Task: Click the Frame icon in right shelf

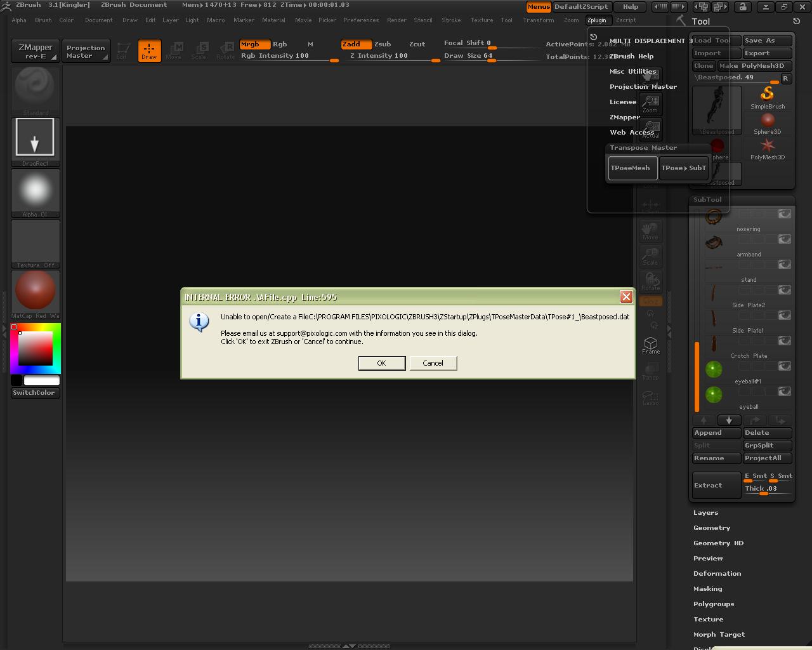Action: 650,345
